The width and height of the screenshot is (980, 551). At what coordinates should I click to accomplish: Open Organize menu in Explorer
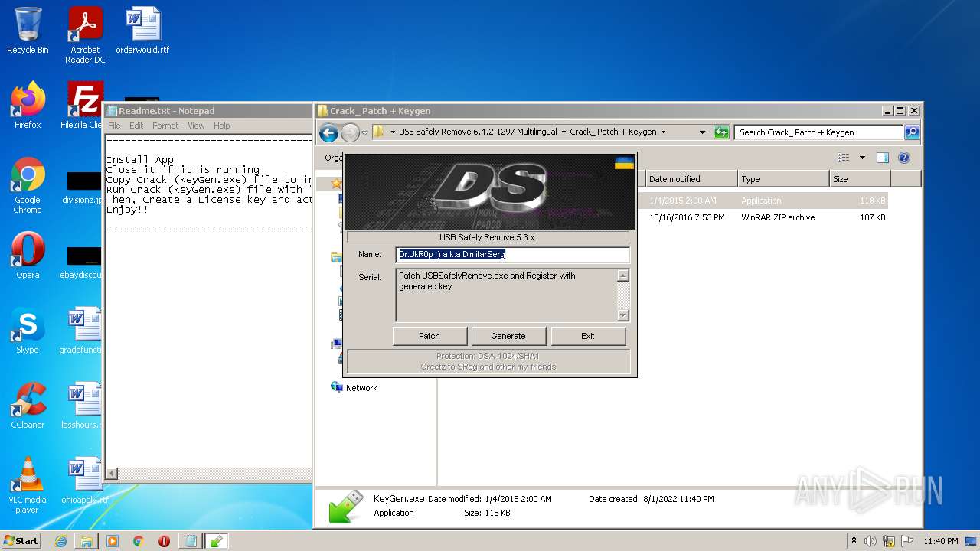332,158
